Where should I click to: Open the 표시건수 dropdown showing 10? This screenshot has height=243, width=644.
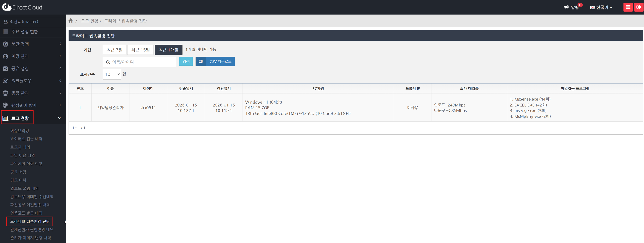[x=112, y=74]
